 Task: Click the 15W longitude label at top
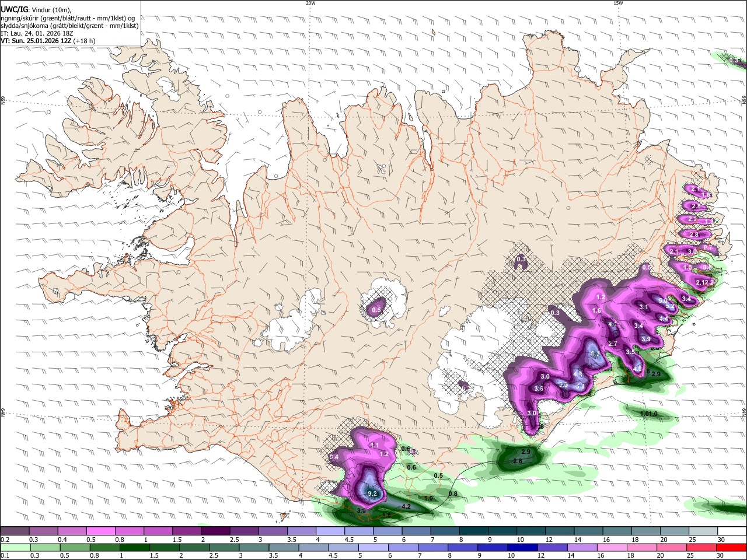617,3
